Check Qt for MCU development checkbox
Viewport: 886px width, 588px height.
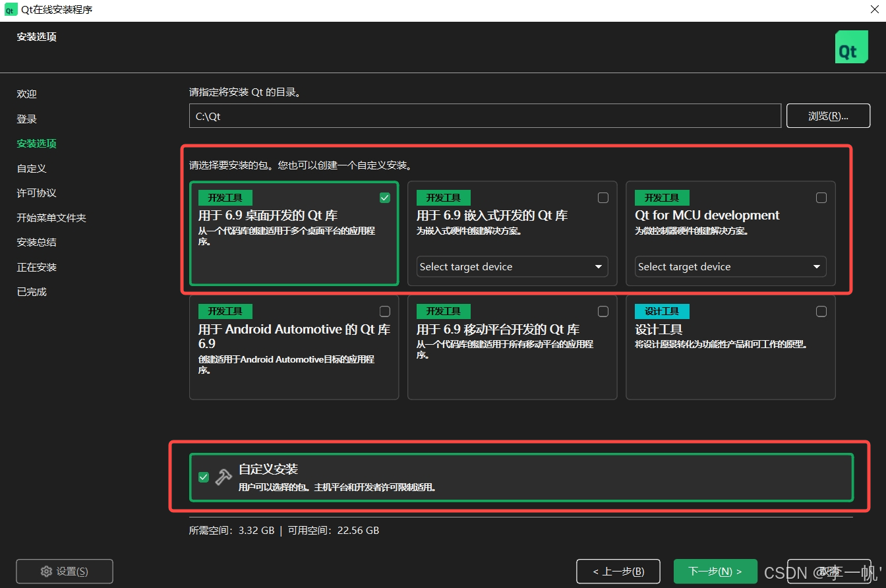pos(821,198)
